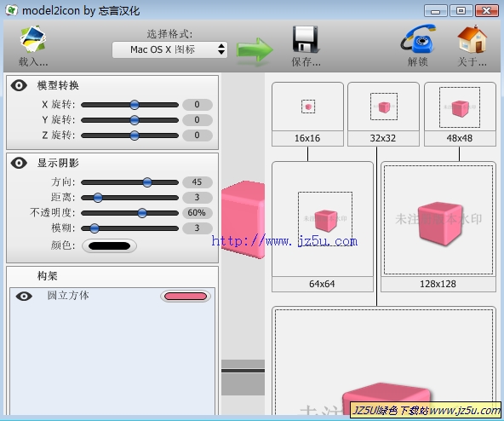Click the 48x48 size label
The width and height of the screenshot is (504, 421).
click(460, 138)
